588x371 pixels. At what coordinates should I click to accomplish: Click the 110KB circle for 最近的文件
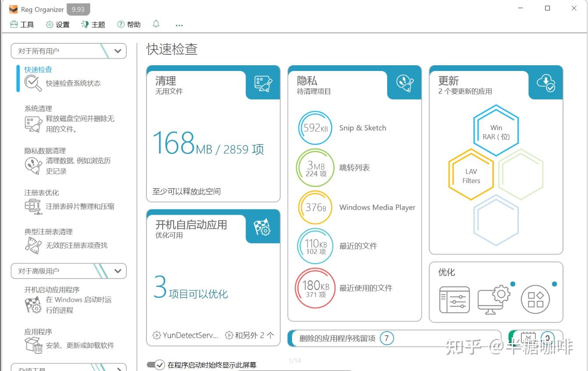[315, 246]
